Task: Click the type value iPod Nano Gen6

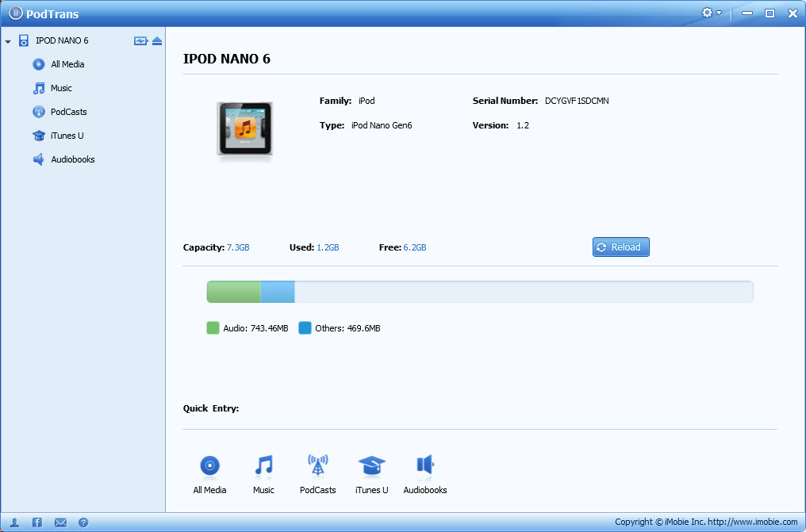Action: [x=382, y=125]
